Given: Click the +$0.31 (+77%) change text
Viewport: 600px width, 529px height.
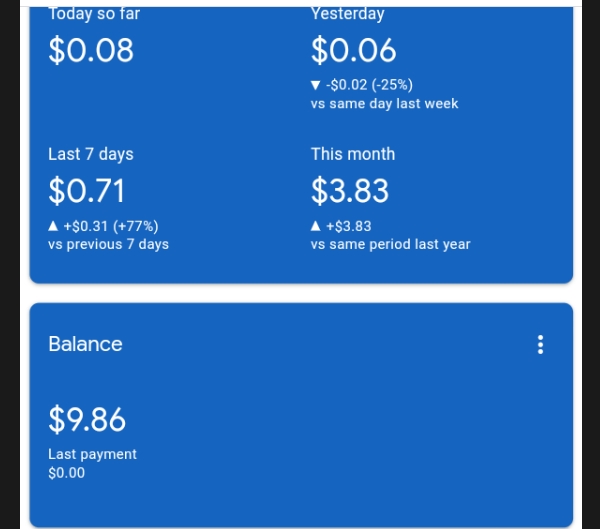Looking at the screenshot, I should tap(111, 226).
